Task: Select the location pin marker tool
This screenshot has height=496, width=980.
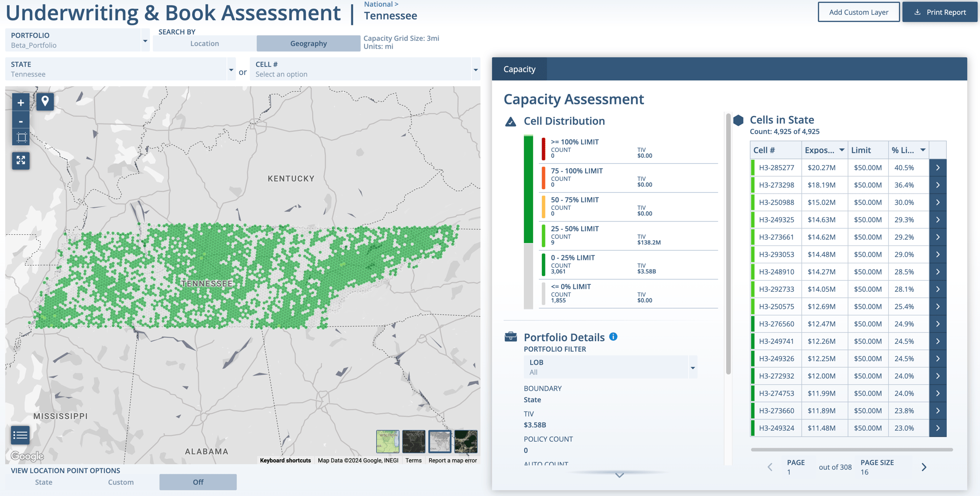Action: click(x=45, y=101)
